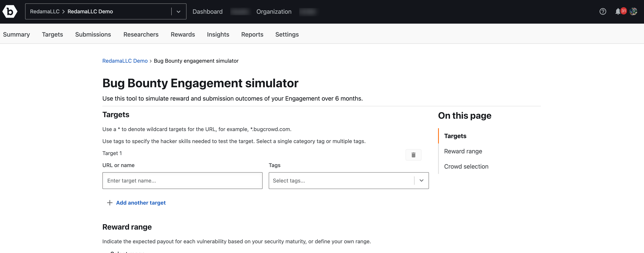
Task: Click the Target 1 label
Action: coord(112,153)
